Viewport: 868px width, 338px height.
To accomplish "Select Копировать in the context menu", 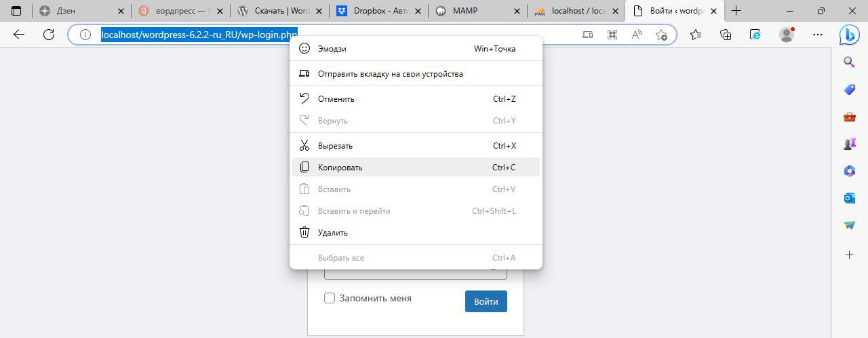I will 340,168.
